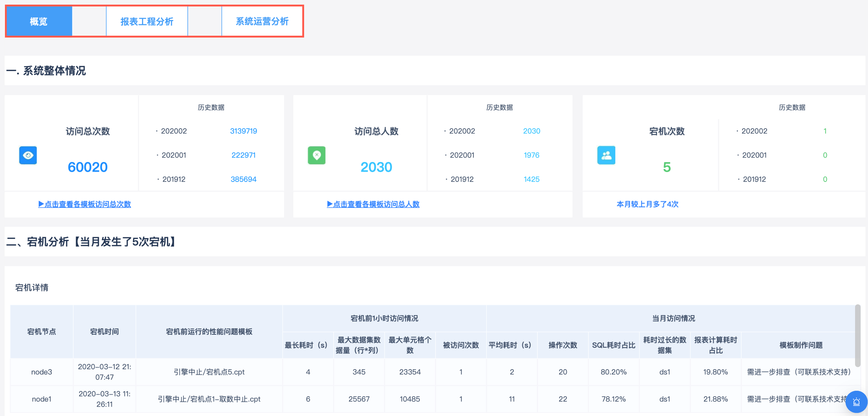The width and height of the screenshot is (868, 416).
Task: Open the 点击查看各模板访问总次数 link
Action: [84, 204]
